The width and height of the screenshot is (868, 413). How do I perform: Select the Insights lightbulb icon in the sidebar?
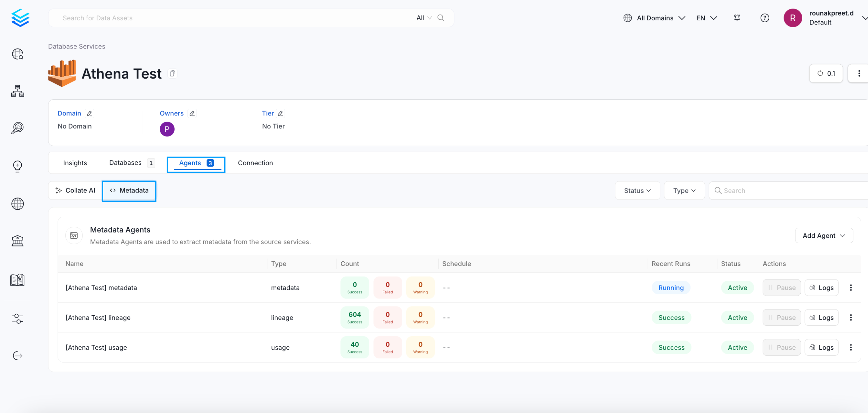tap(17, 166)
